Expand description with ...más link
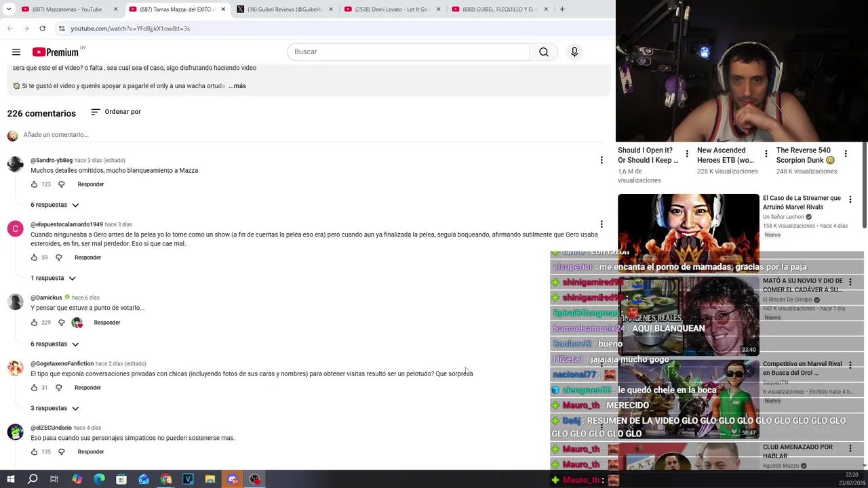Screen dimensions: 868x488 point(237,86)
